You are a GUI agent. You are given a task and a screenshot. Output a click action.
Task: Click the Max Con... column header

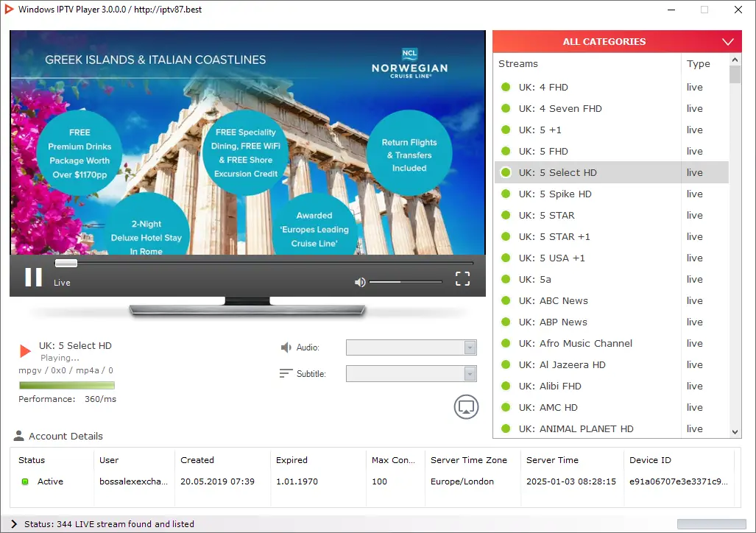click(x=393, y=460)
